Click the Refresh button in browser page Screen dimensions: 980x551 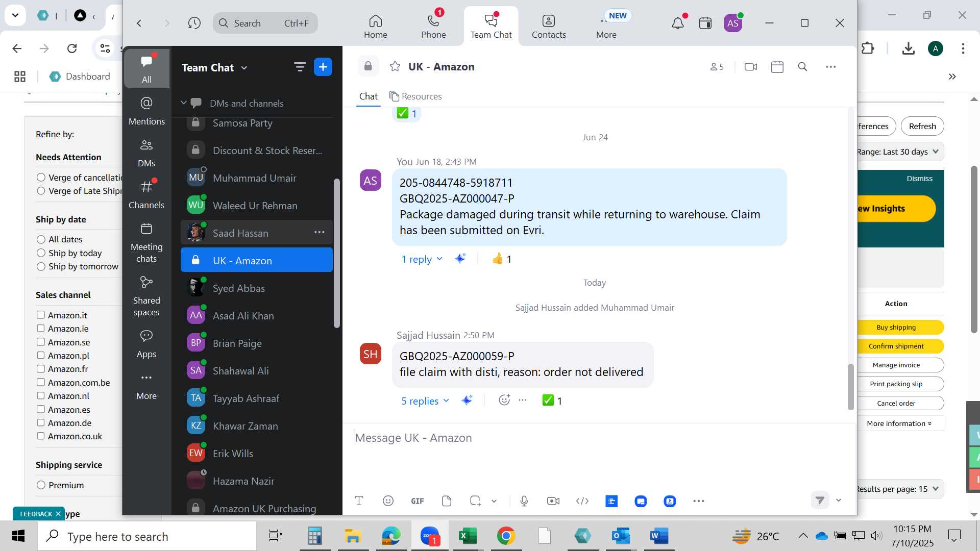[922, 126]
